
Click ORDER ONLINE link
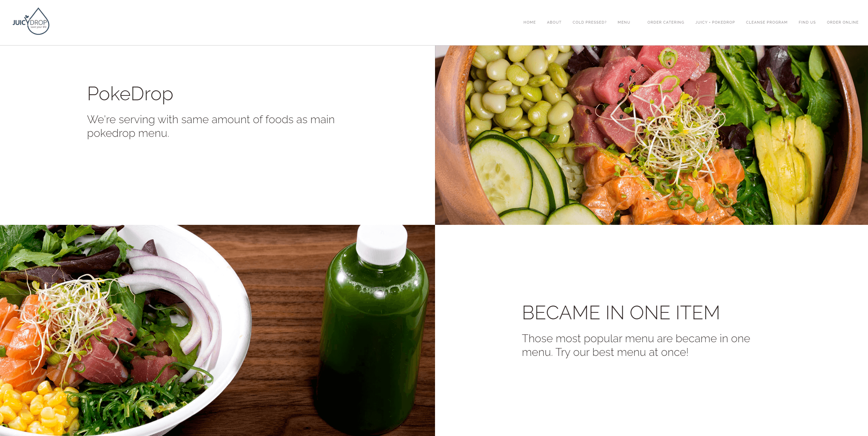coord(842,22)
